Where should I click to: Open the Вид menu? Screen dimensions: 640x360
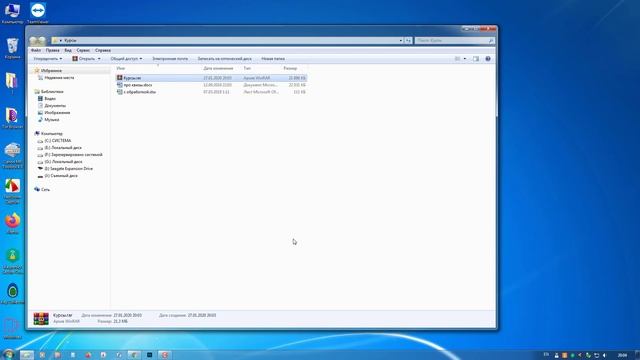coord(68,50)
